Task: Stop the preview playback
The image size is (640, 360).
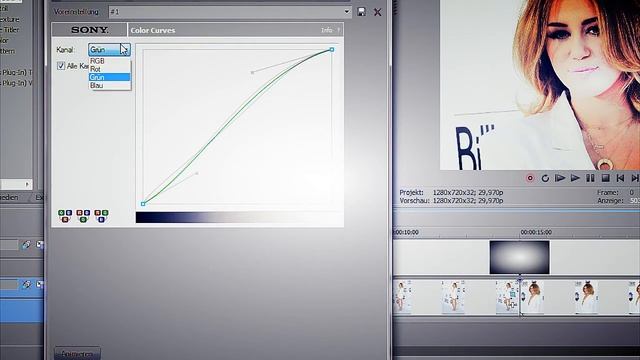Action: pos(606,178)
